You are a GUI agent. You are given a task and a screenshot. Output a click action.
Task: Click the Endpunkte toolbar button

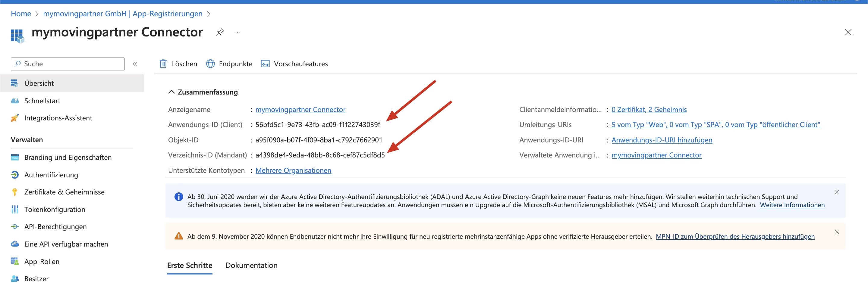coord(229,64)
